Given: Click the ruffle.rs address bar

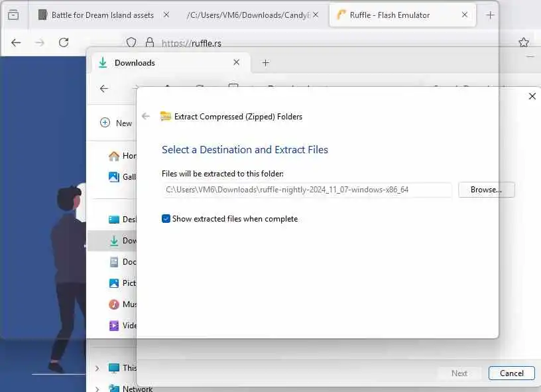Looking at the screenshot, I should pyautogui.click(x=192, y=43).
